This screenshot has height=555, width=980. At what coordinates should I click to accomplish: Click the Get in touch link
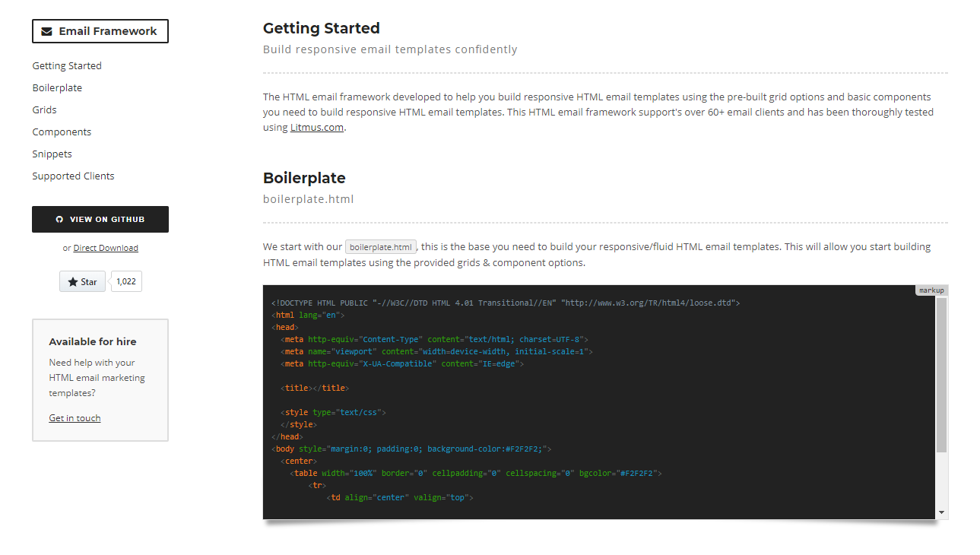tap(75, 418)
